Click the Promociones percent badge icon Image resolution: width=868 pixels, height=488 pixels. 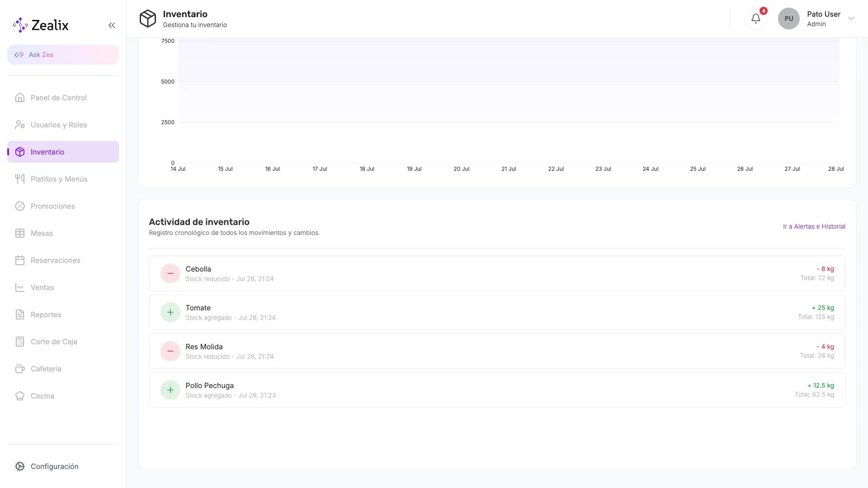coord(20,206)
